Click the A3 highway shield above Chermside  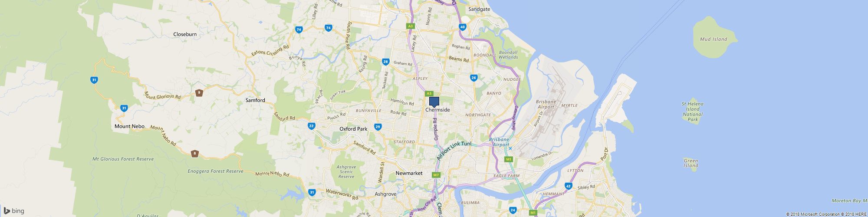click(x=429, y=93)
